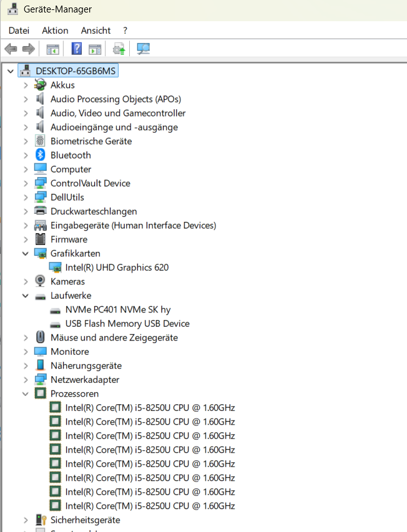
Task: Open the Aktion menu
Action: tap(55, 31)
